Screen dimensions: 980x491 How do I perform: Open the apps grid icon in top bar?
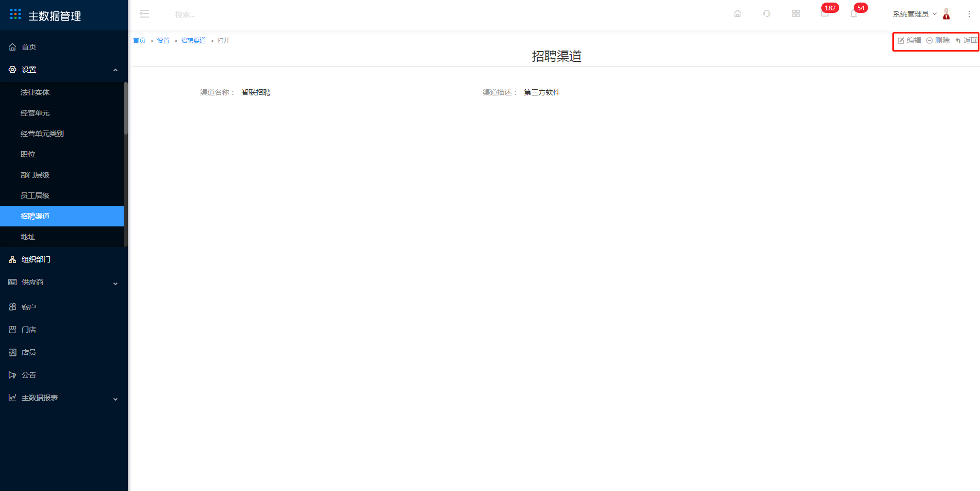(796, 14)
